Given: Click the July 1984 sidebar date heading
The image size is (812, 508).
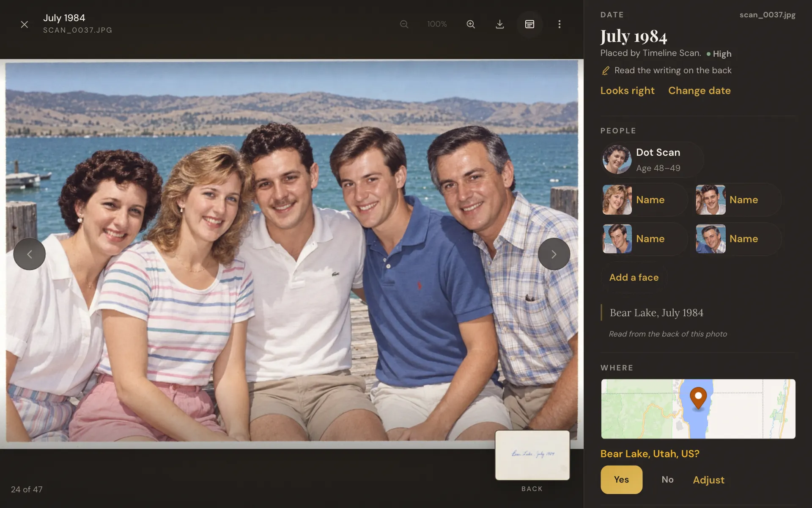Looking at the screenshot, I should (x=634, y=36).
